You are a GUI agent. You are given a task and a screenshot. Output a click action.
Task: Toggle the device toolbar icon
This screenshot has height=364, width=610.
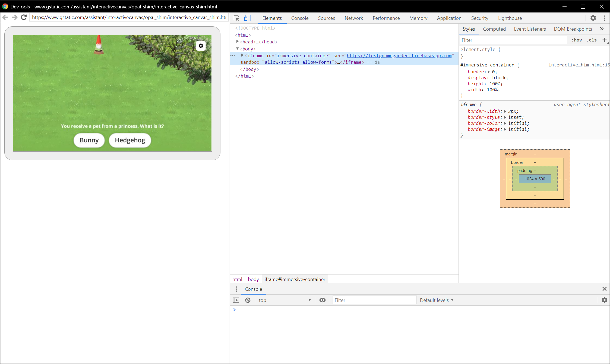coord(247,18)
